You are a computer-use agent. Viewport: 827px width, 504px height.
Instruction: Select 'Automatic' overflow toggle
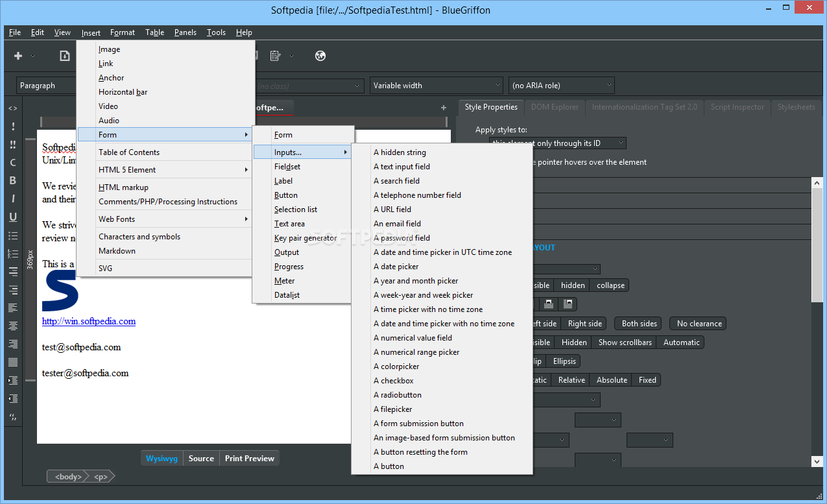click(681, 342)
